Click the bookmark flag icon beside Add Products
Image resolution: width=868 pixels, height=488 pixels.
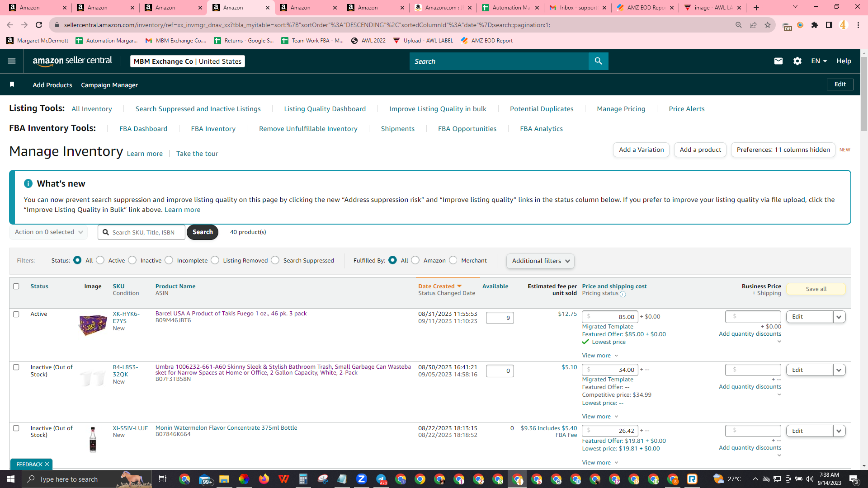click(x=12, y=84)
